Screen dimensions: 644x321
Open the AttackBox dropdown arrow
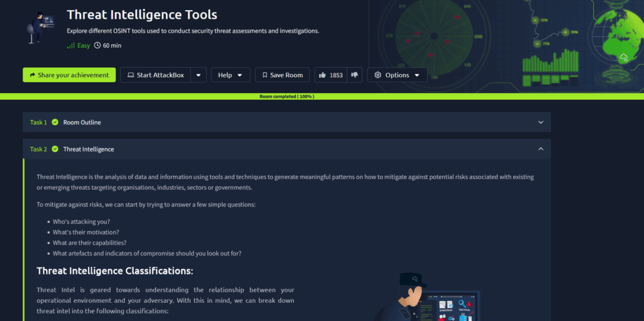tap(198, 75)
